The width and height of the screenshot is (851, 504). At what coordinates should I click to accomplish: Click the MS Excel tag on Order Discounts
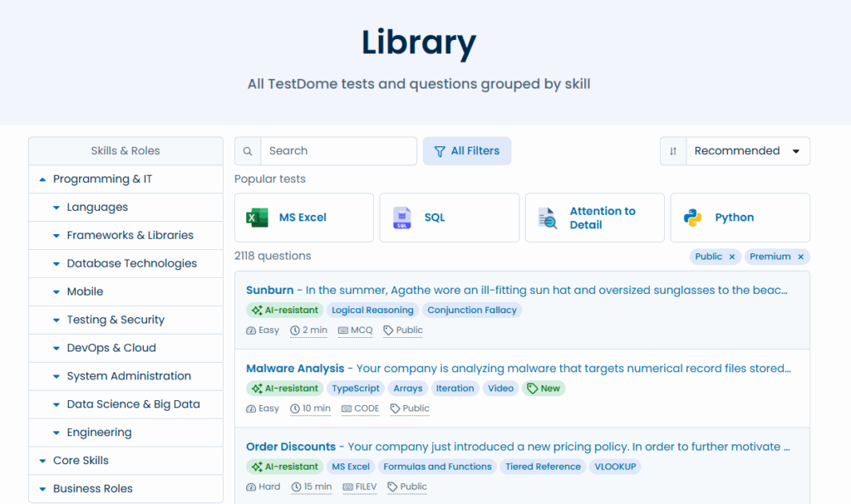coord(351,467)
